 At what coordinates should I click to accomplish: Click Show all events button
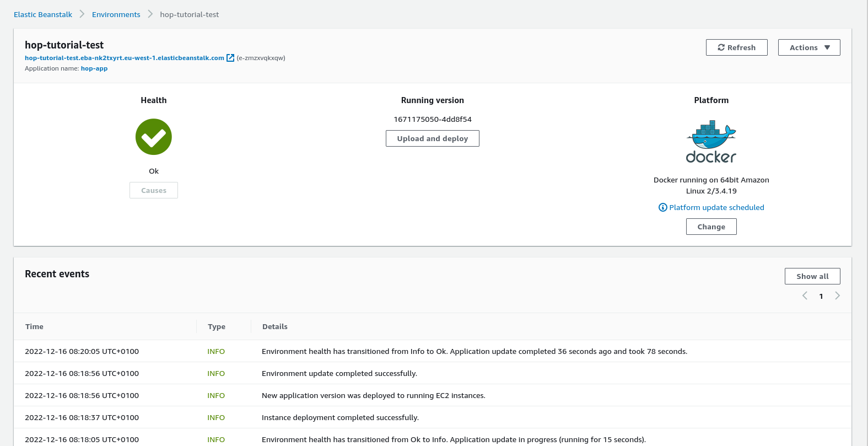pyautogui.click(x=812, y=276)
